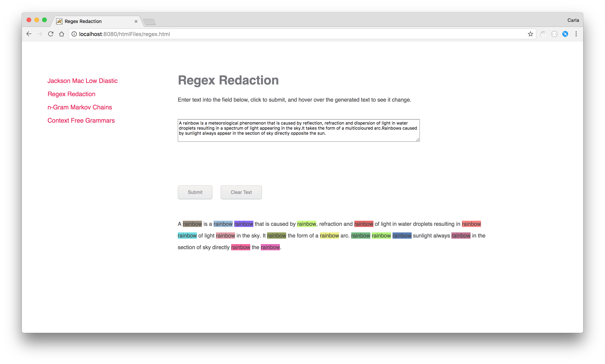This screenshot has height=364, width=605.
Task: Click the cyan highlighted rainbow word
Action: tap(187, 236)
